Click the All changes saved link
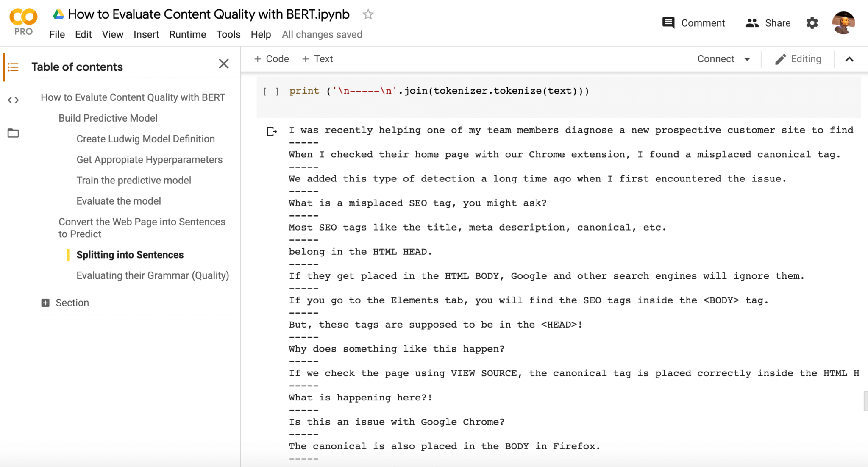The width and height of the screenshot is (868, 467). pos(322,34)
